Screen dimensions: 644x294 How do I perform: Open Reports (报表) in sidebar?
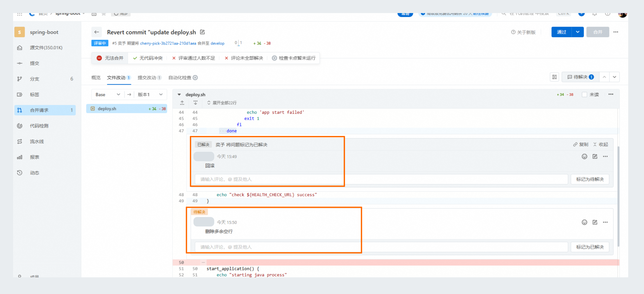[45, 157]
